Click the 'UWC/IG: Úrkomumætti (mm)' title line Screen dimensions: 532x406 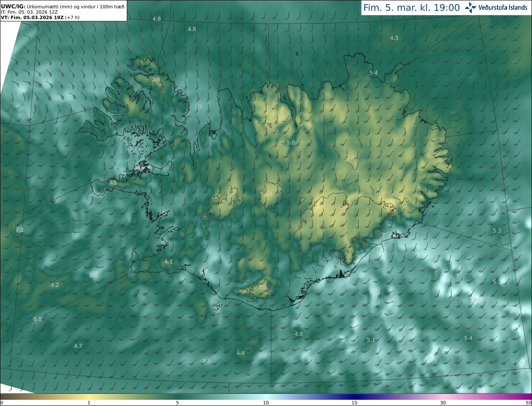[63, 7]
